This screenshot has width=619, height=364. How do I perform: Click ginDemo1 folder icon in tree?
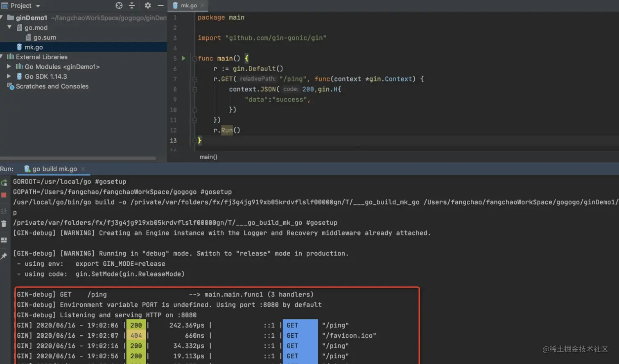[11, 18]
